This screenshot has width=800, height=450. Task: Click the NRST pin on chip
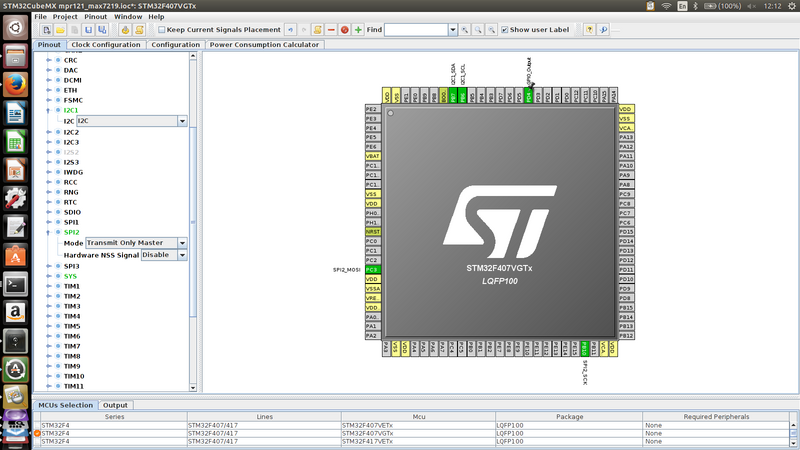(x=373, y=232)
